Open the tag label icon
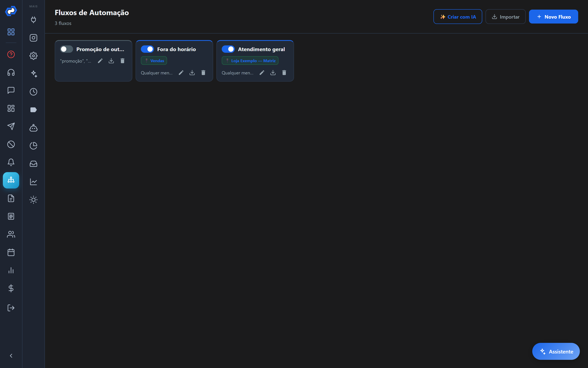 pos(33,110)
